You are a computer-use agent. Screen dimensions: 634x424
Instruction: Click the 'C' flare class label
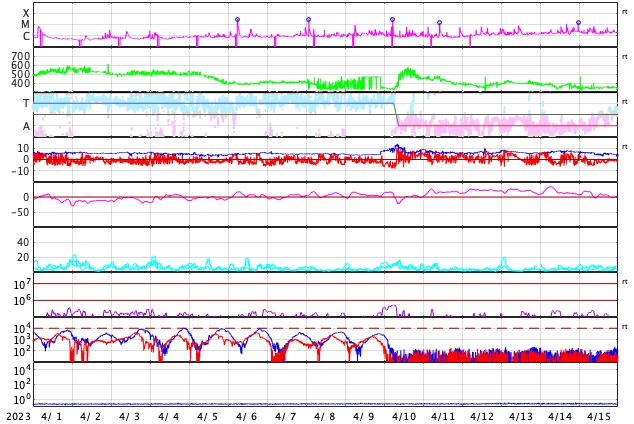pos(26,36)
